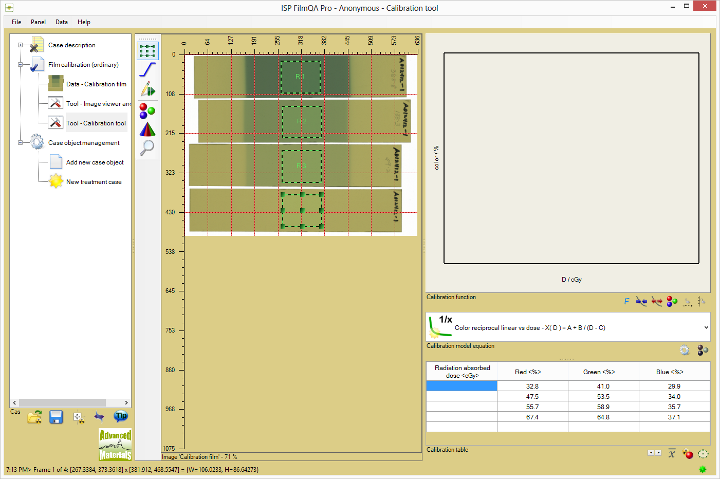Viewport: 720px width, 490px height.
Task: Select Tool - Image viewer tree item
Action: coord(98,104)
